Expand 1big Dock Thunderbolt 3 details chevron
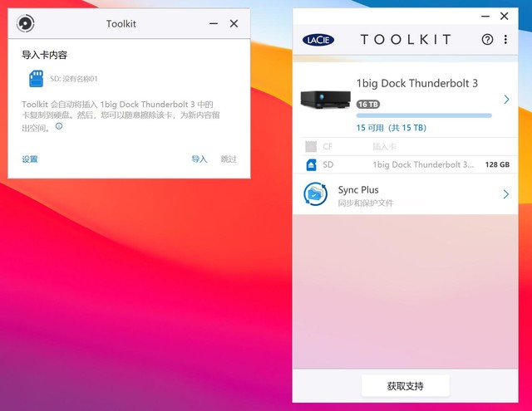Screen dimensions: 532x411 [x=506, y=100]
